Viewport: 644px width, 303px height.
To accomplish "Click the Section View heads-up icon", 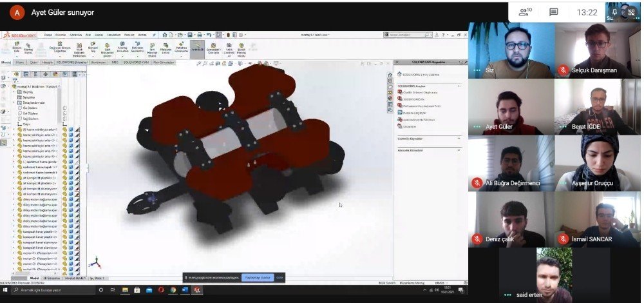I will [x=218, y=63].
